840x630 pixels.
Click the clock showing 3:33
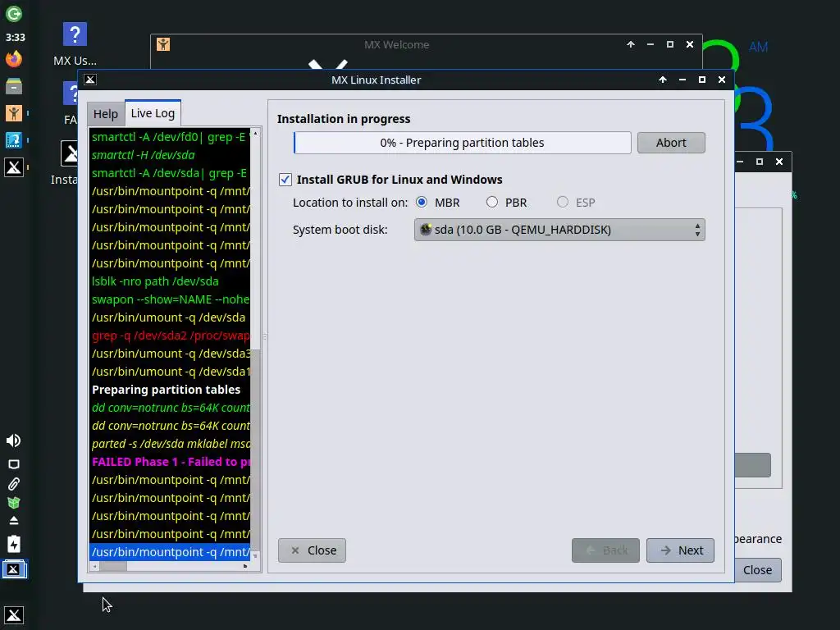(x=15, y=37)
